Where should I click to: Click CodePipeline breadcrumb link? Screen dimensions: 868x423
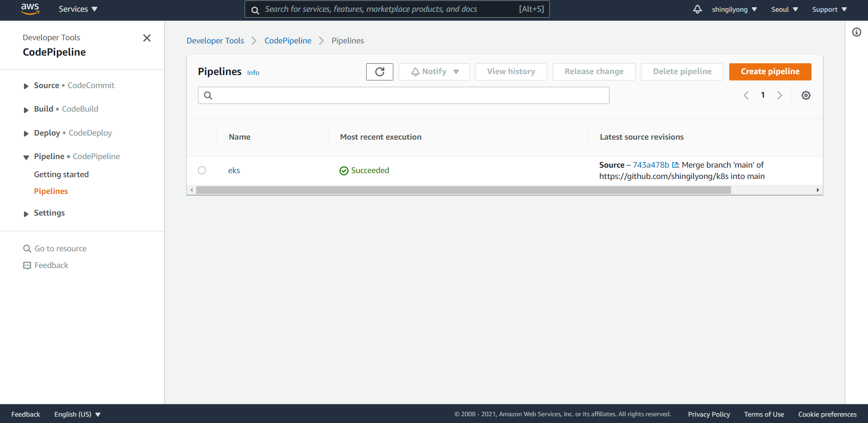tap(288, 41)
